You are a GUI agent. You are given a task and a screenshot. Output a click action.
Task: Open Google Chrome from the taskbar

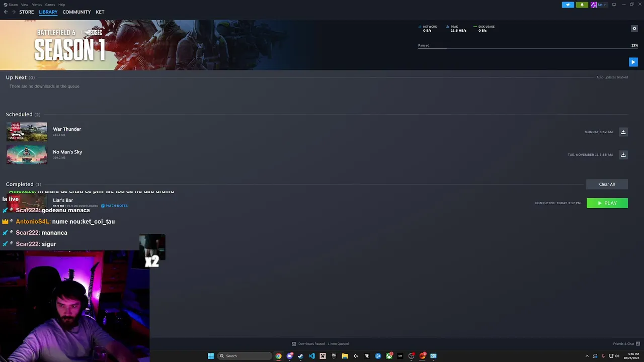(x=278, y=356)
